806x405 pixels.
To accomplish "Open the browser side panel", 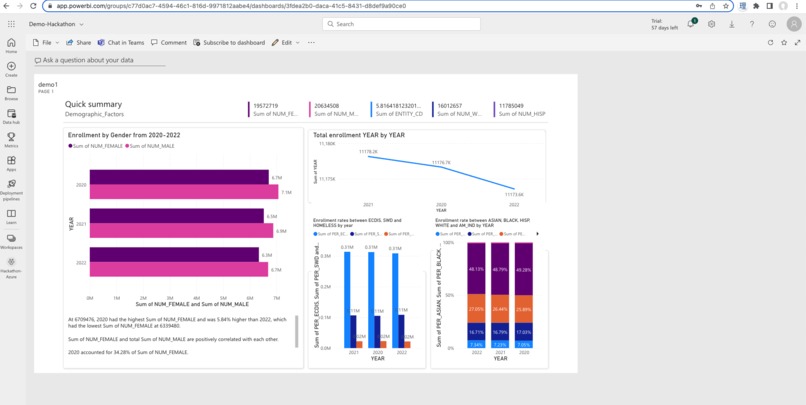I will tap(770, 6).
